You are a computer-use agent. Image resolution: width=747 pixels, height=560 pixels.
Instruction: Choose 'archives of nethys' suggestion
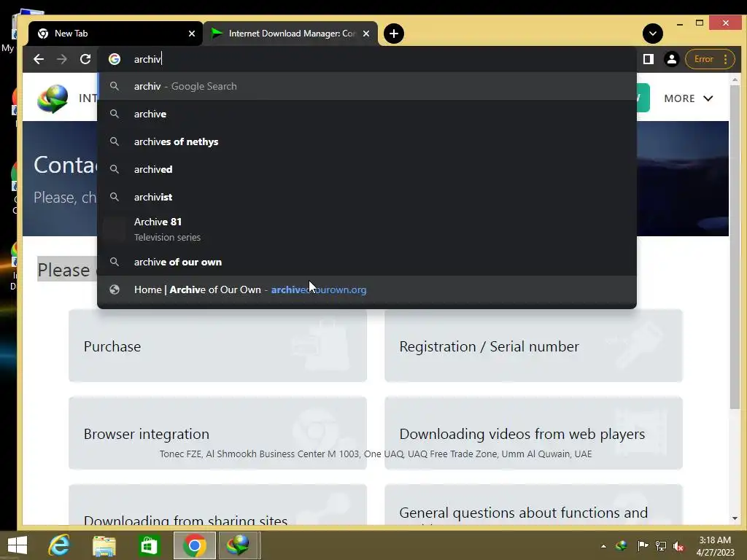coord(367,141)
